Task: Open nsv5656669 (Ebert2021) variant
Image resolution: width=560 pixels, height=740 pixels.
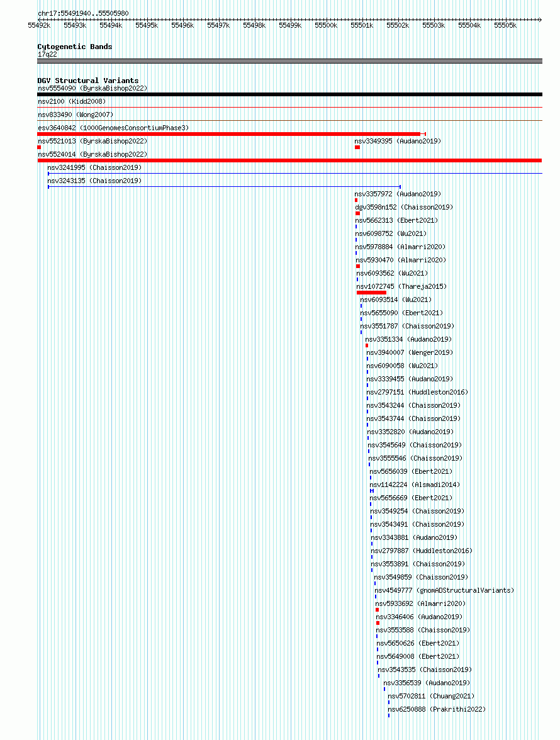Action: [411, 498]
